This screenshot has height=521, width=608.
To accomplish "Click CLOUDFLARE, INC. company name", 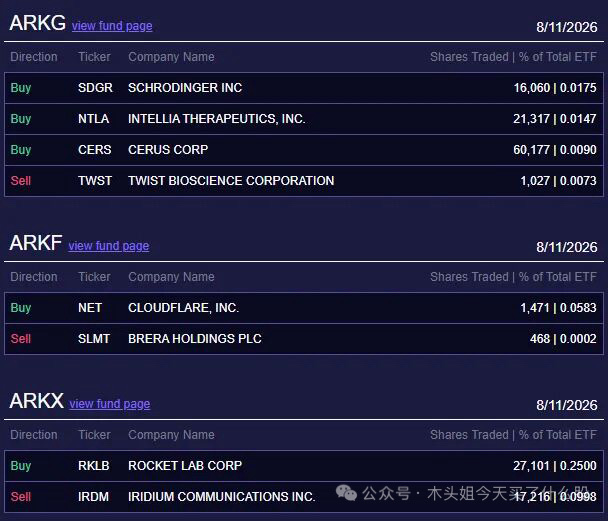I will 183,308.
